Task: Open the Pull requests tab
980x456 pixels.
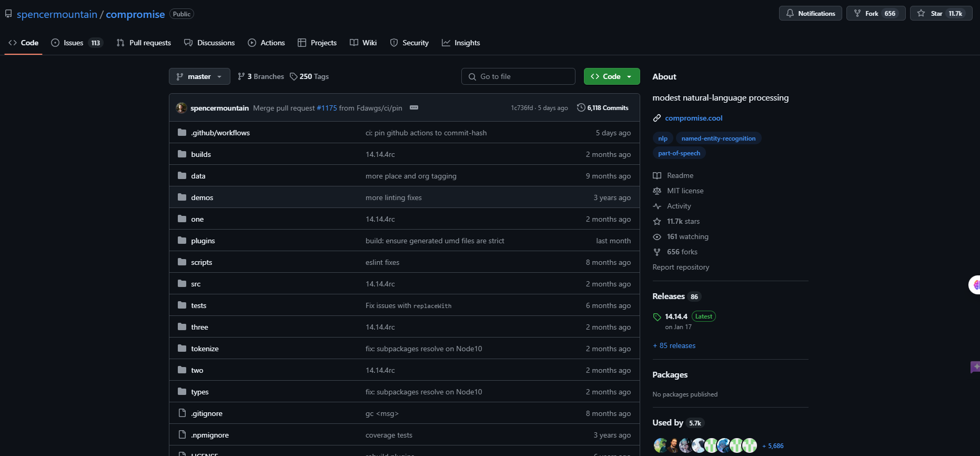Action: (x=144, y=43)
